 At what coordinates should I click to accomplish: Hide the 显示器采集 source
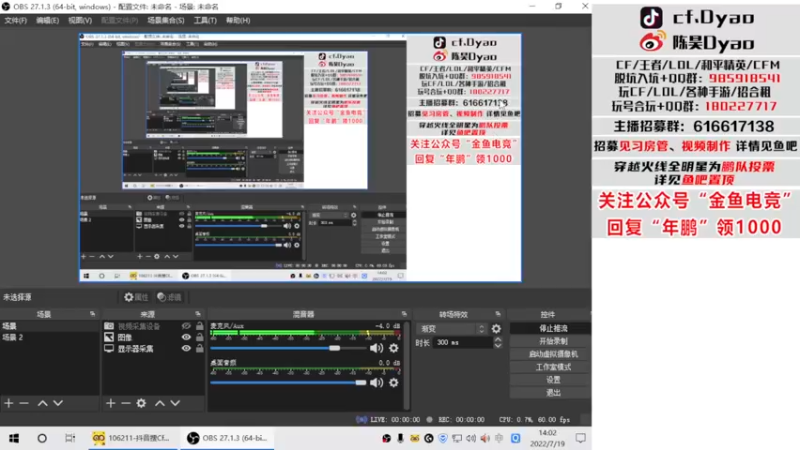186,349
